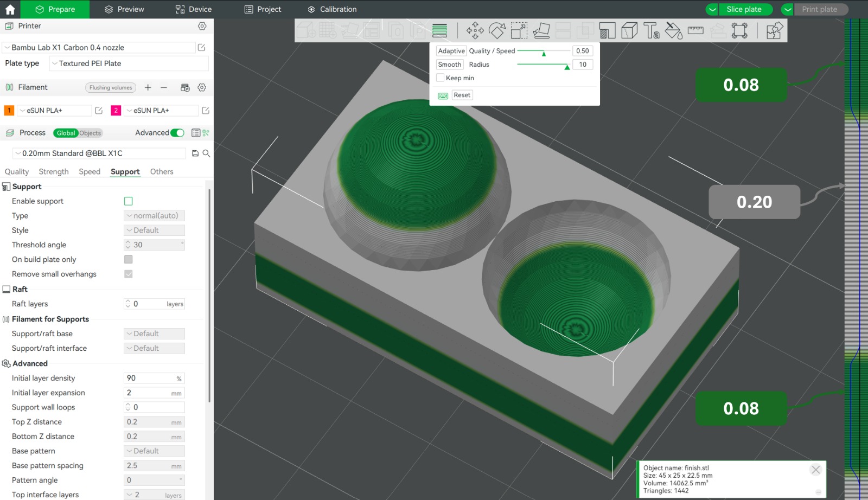Switch to the Preview tab
The width and height of the screenshot is (868, 500).
(124, 9)
